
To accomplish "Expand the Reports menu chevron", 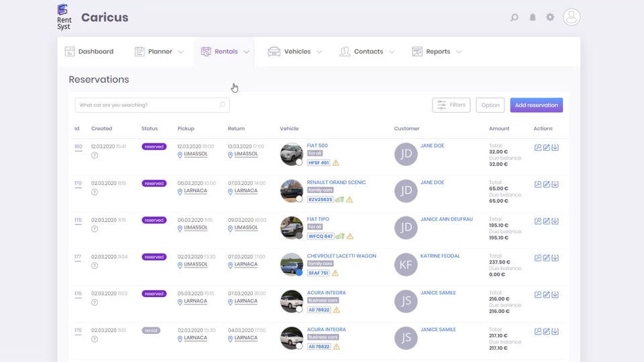I will pyautogui.click(x=459, y=52).
